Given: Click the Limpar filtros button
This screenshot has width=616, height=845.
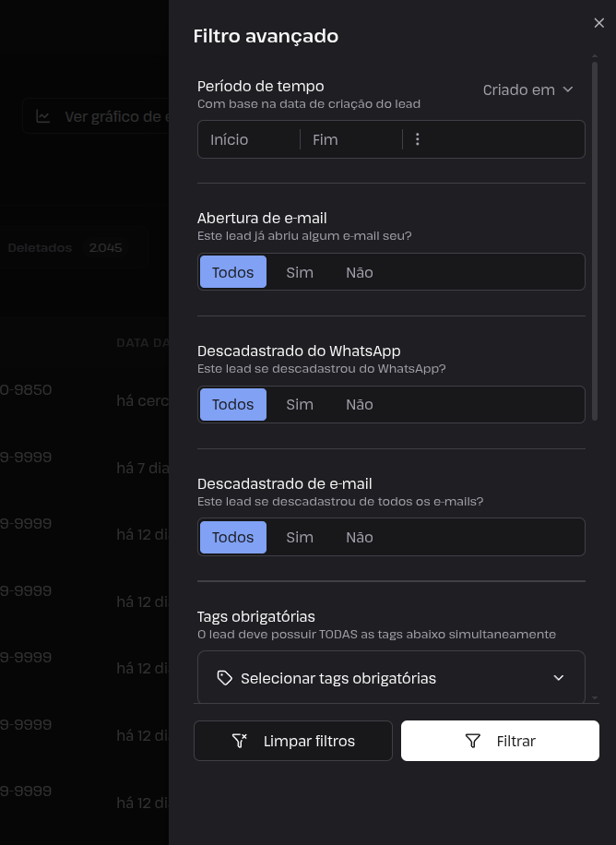Looking at the screenshot, I should coord(293,741).
